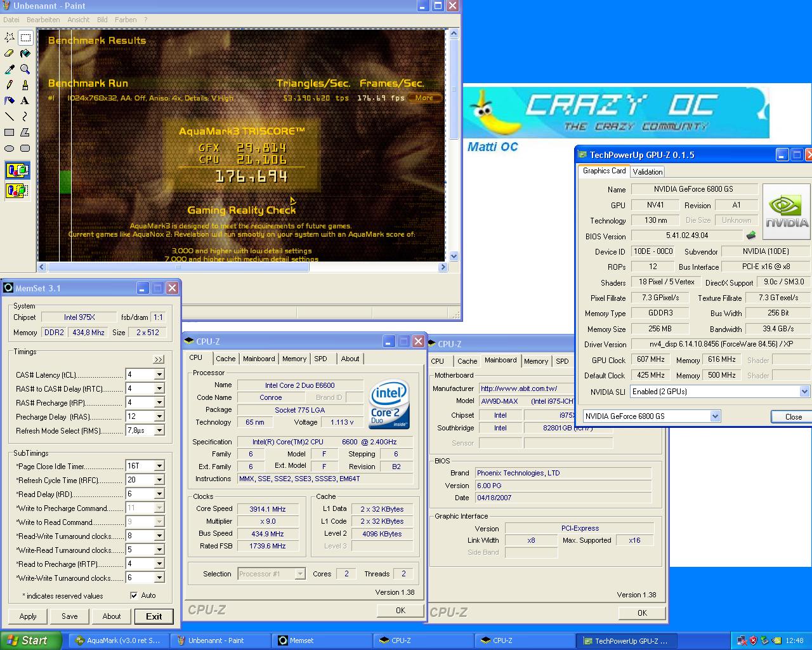Choose the Eraser tool in Paint

tap(10, 54)
